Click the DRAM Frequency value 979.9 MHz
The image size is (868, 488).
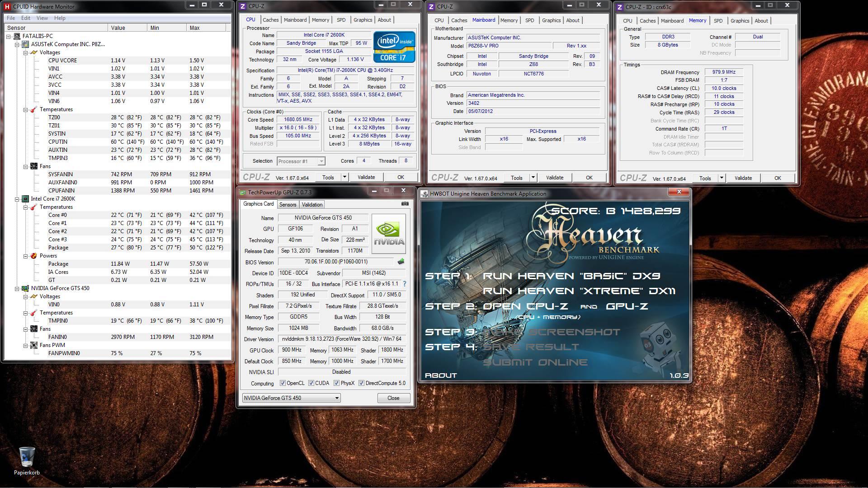(724, 72)
